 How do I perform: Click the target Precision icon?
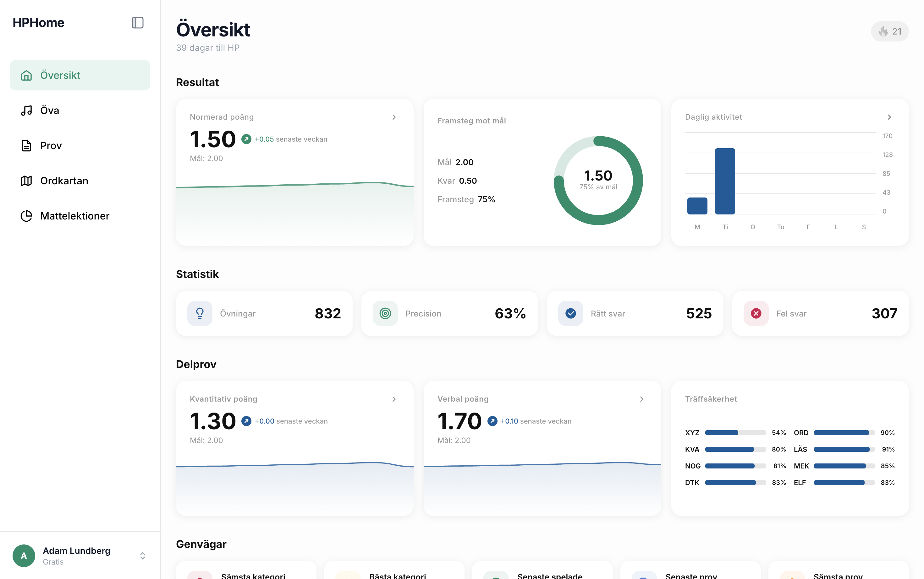click(x=385, y=313)
